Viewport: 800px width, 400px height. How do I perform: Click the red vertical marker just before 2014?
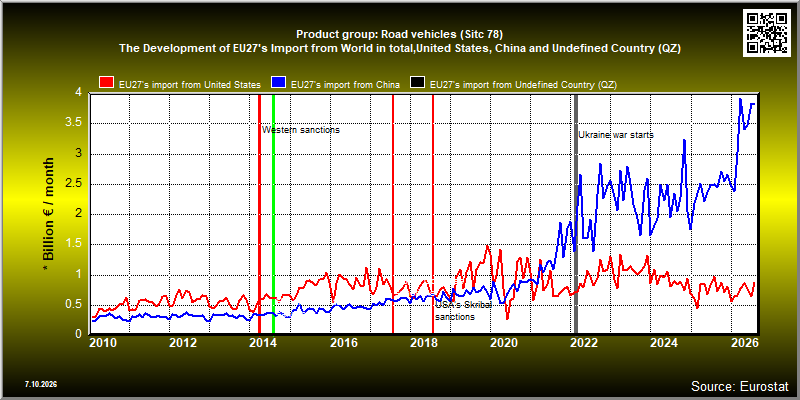(259, 214)
